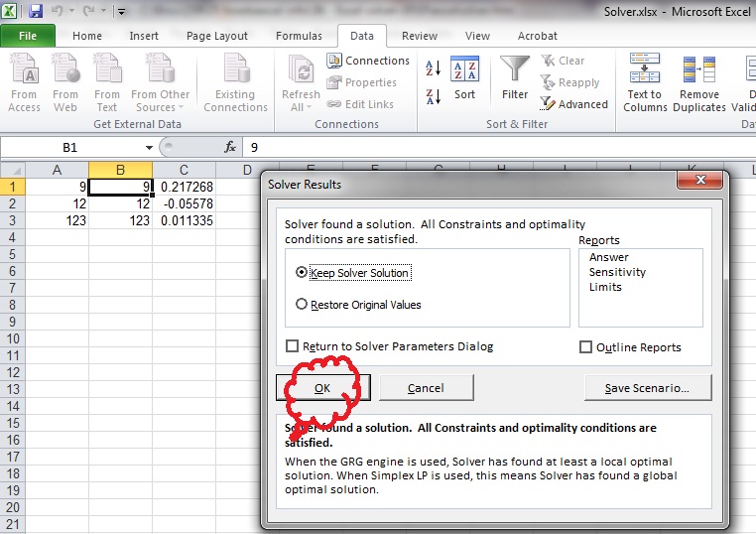The width and height of the screenshot is (756, 534).
Task: Select row 5 header
Action: [13, 254]
